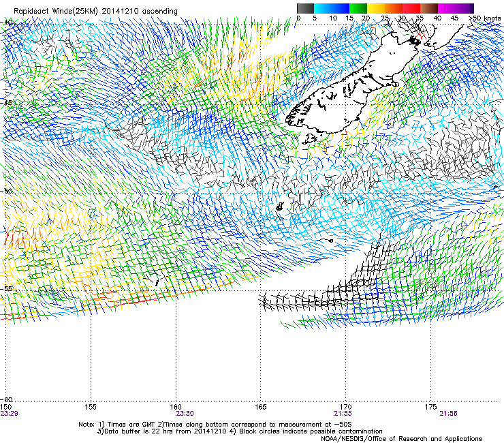Viewport: 504px width, 443px height.
Task: Click the magenta-purple 40–50 knots legend segment
Action: coord(454,8)
